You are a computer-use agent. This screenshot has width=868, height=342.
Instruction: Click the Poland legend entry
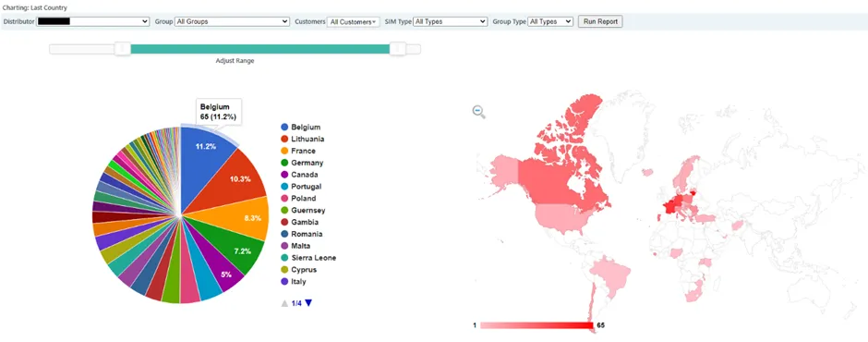coord(298,199)
